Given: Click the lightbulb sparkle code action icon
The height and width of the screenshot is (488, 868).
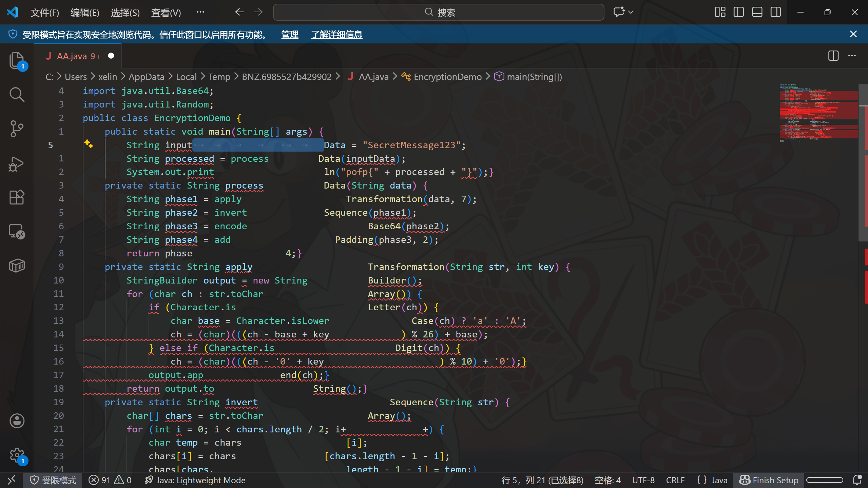Looking at the screenshot, I should pos(89,144).
